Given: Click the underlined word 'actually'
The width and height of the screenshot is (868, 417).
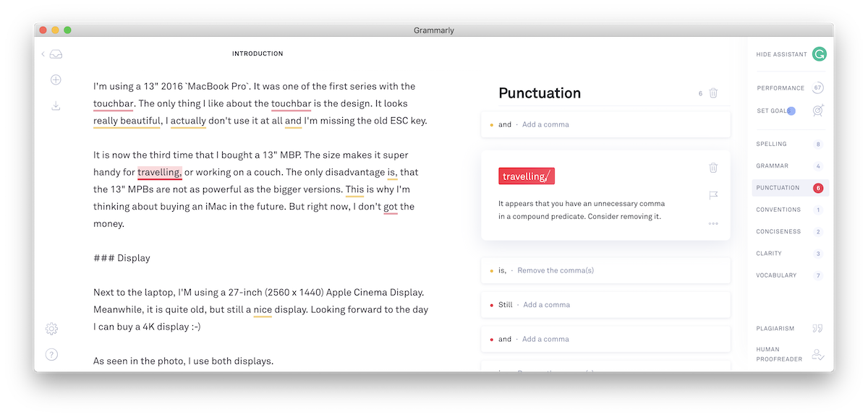Looking at the screenshot, I should [188, 121].
